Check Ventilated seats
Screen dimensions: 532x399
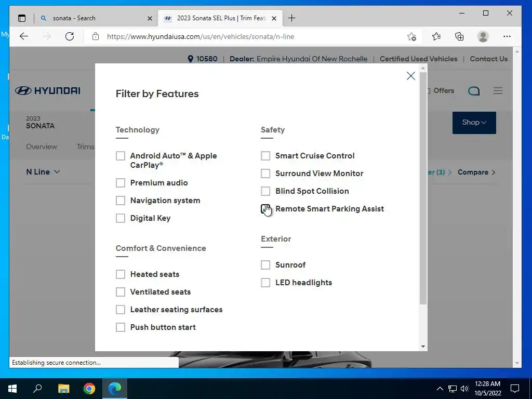pos(121,292)
